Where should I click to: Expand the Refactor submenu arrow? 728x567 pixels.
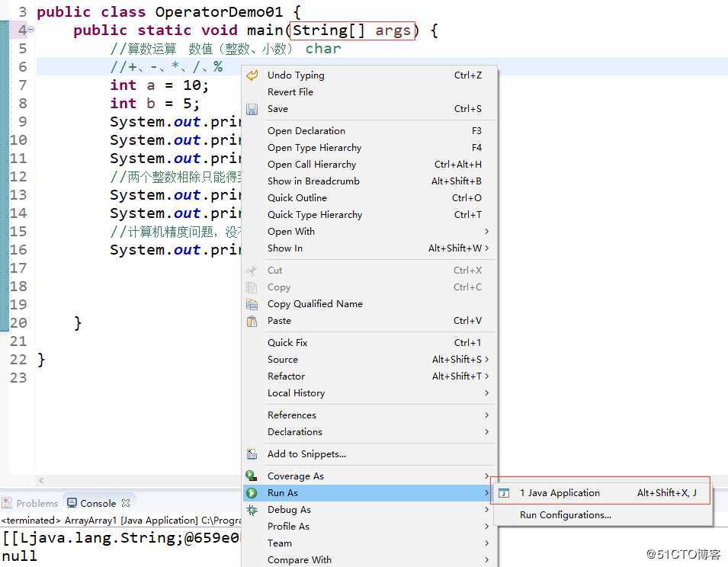[486, 376]
